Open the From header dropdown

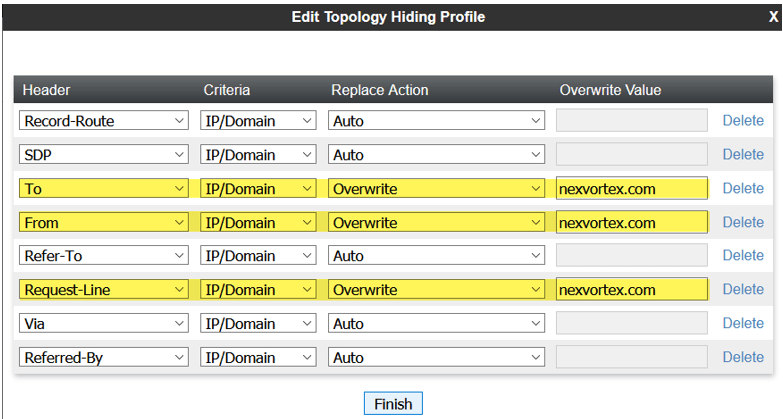104,222
